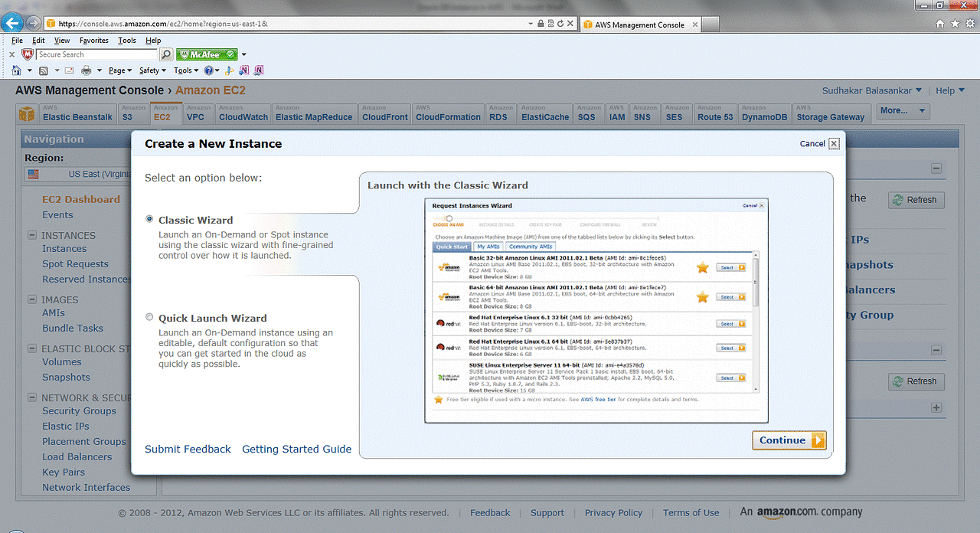Click the Classic Wizard preview thumbnail
The image size is (980, 533).
pos(596,310)
